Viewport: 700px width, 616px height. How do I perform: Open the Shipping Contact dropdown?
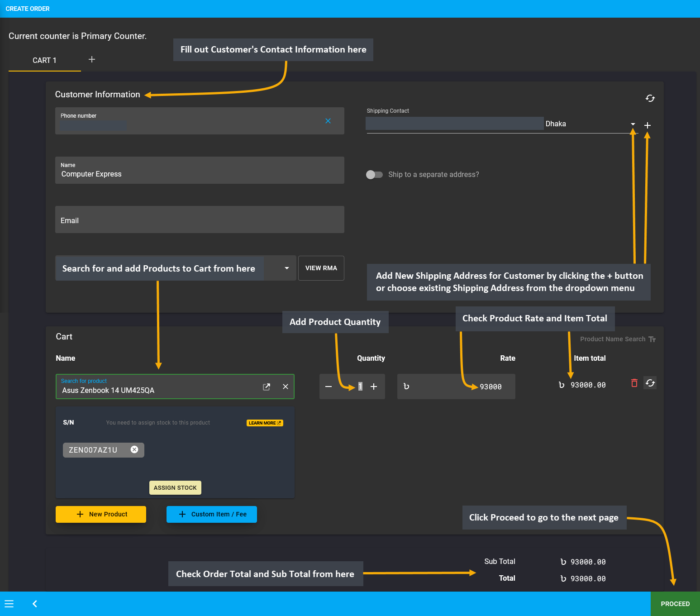pyautogui.click(x=633, y=124)
